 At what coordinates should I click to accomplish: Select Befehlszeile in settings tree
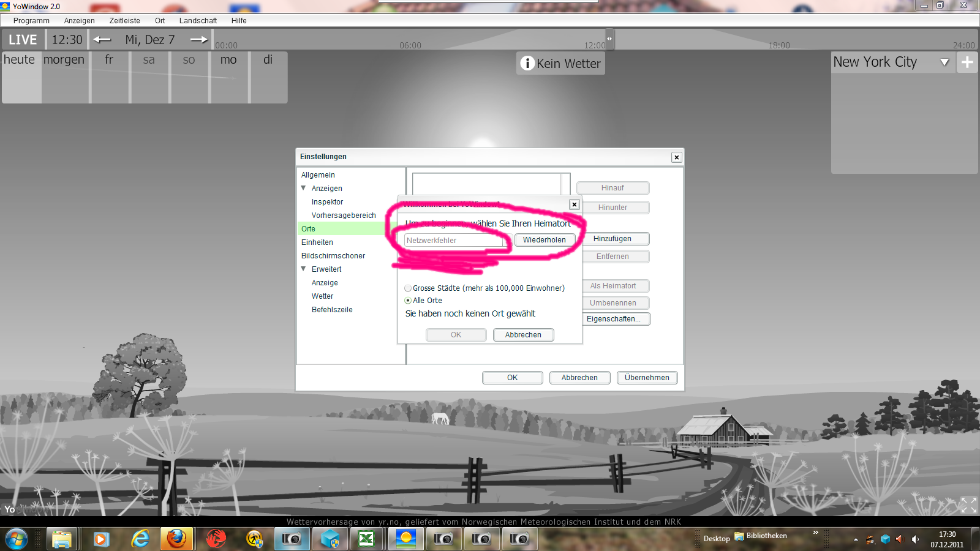[x=332, y=310]
